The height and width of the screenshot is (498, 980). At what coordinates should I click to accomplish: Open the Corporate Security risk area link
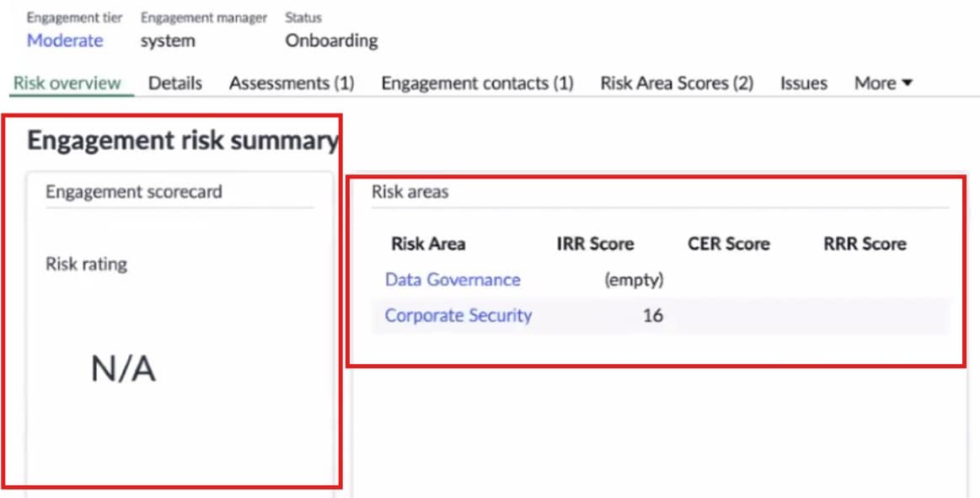point(458,316)
